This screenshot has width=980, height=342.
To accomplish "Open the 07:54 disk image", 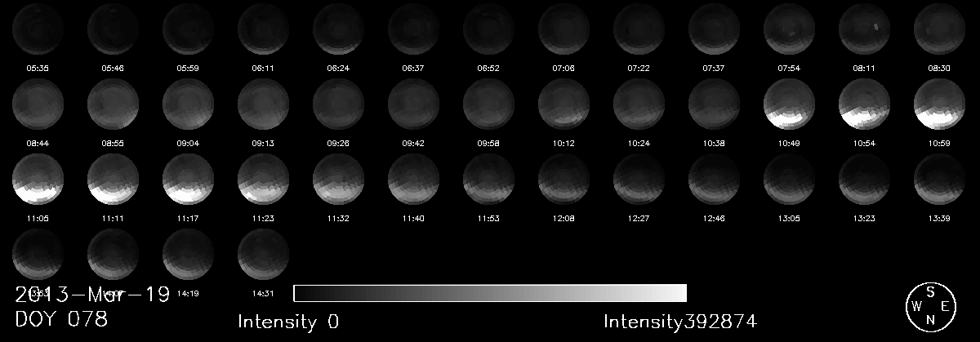I will pyautogui.click(x=789, y=29).
